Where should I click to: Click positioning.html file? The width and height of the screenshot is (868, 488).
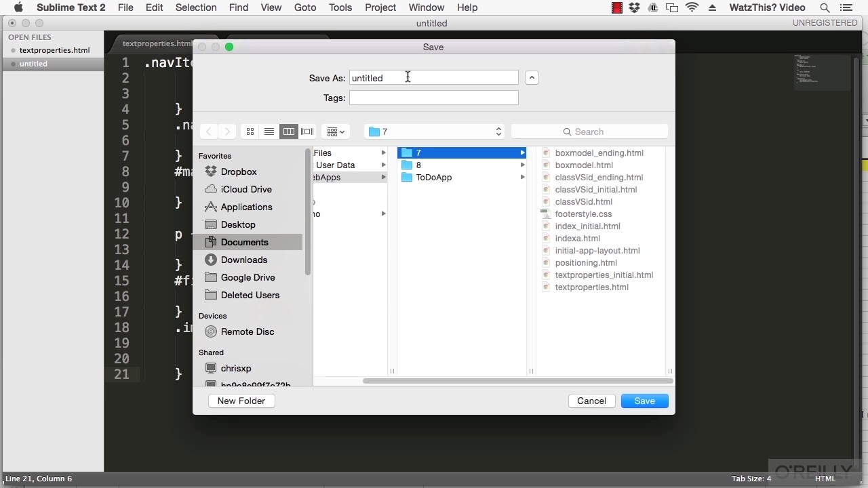pos(586,262)
